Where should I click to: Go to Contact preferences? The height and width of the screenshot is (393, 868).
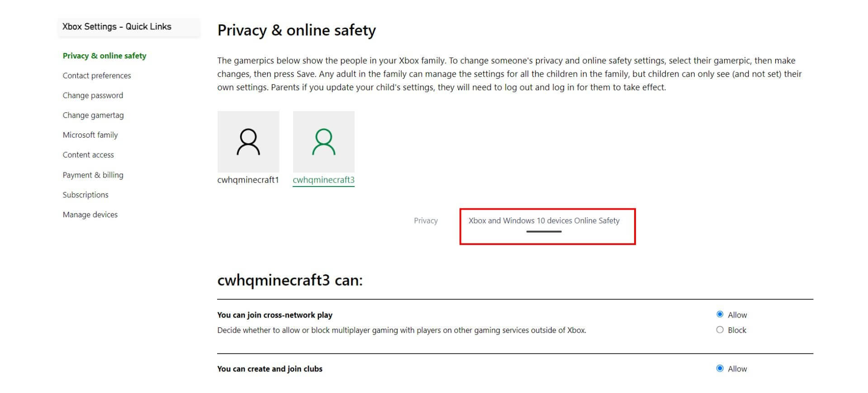(97, 76)
